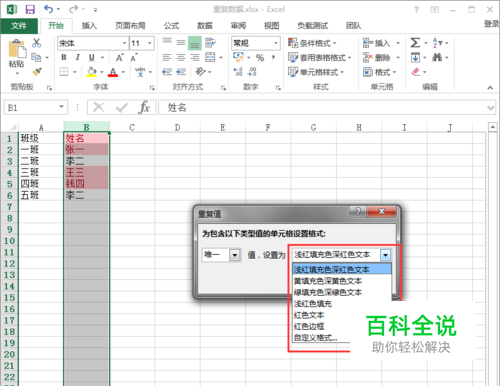Open the 文件 tab
500x386 pixels.
[x=19, y=26]
